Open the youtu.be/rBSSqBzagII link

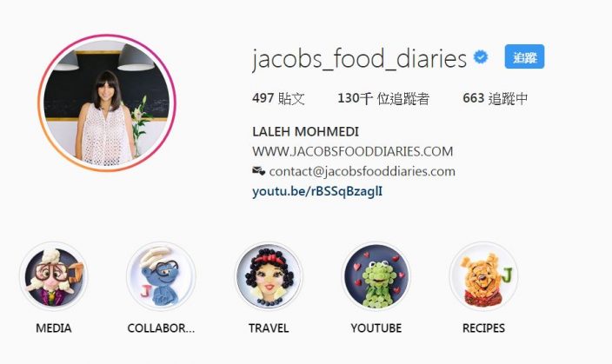(x=317, y=191)
